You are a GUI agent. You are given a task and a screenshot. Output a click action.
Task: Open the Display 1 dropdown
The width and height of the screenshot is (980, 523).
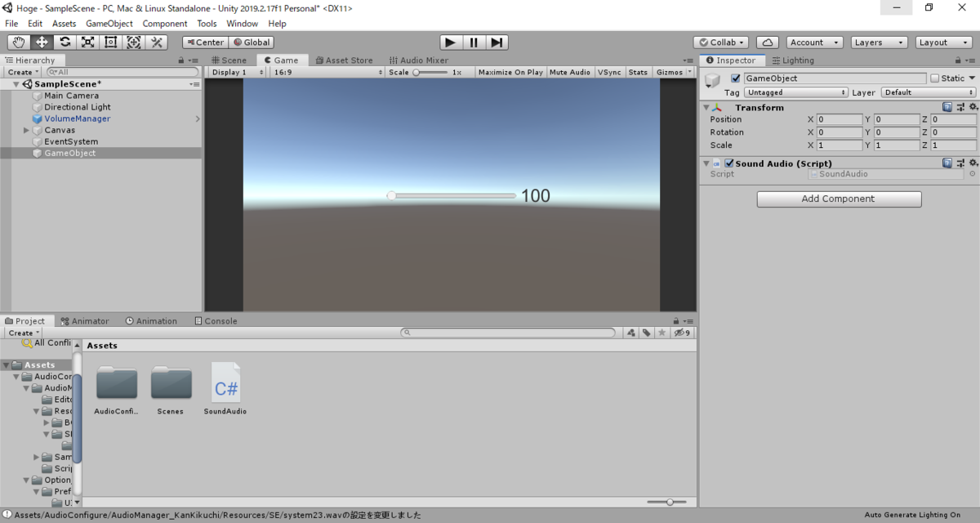tap(238, 72)
